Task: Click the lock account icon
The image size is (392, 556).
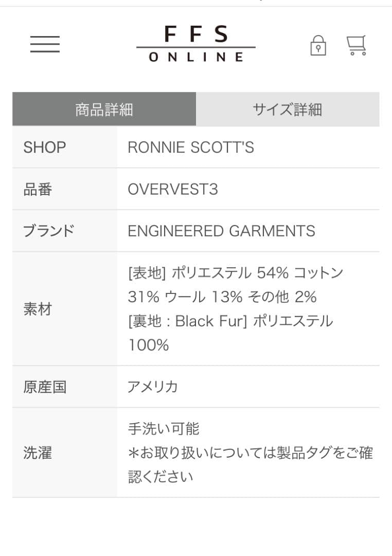Action: 318,45
